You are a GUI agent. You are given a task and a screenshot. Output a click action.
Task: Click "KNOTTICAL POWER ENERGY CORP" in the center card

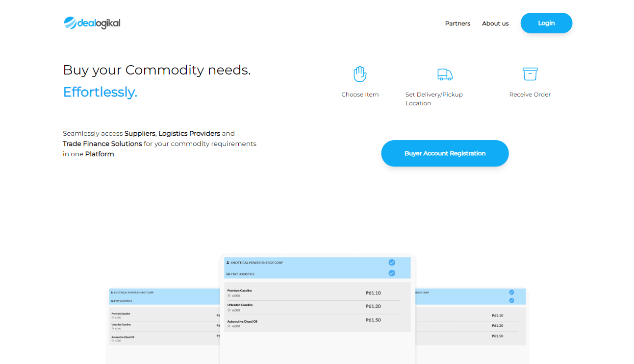tap(256, 263)
